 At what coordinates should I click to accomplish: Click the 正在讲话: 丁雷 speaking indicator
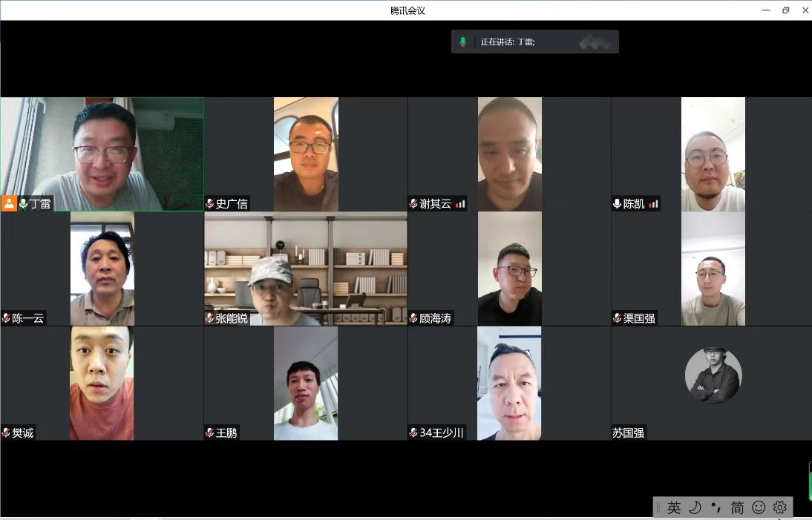[x=508, y=42]
